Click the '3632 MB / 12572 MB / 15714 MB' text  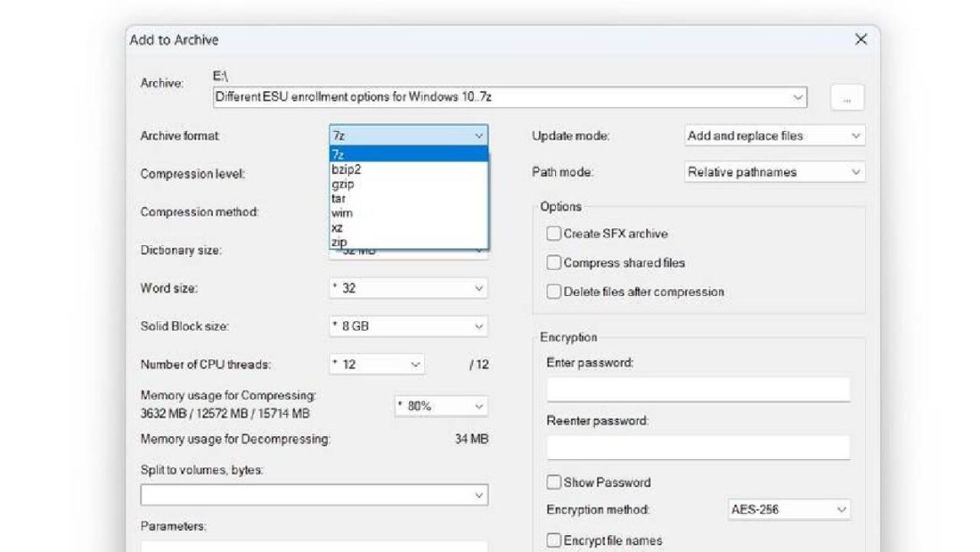(225, 413)
